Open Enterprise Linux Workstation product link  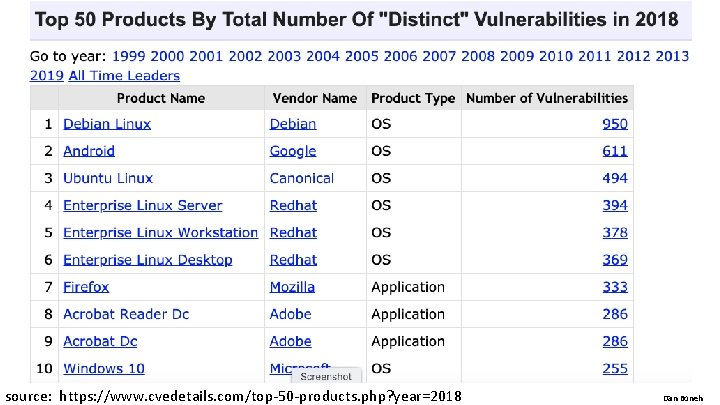[x=160, y=232]
